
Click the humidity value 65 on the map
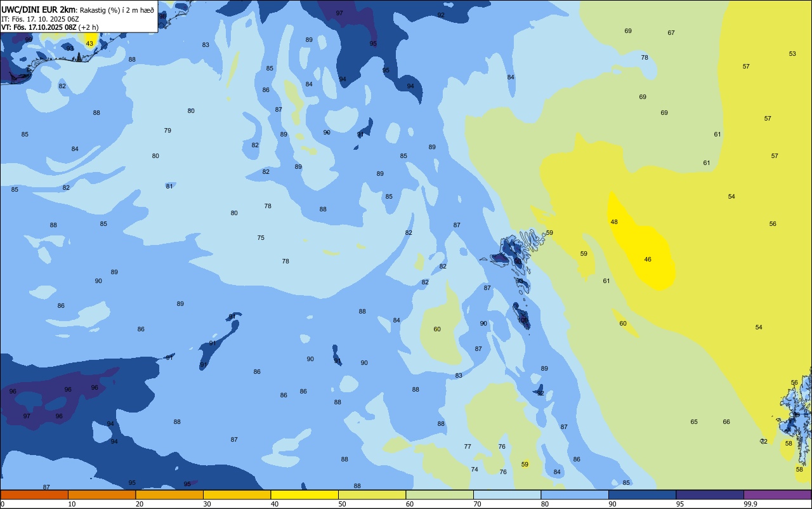click(694, 422)
